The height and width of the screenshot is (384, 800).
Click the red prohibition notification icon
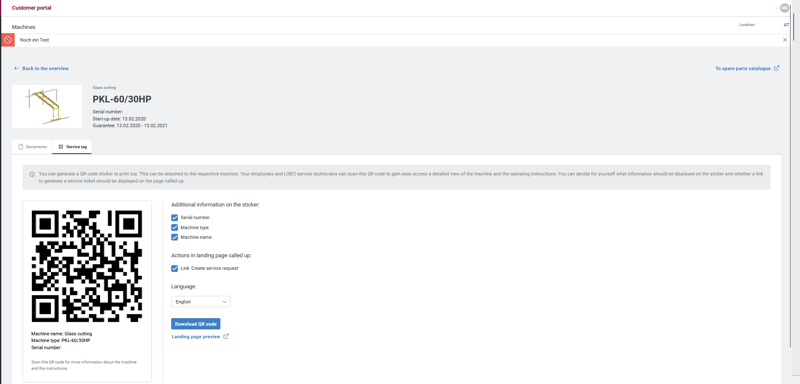click(8, 40)
